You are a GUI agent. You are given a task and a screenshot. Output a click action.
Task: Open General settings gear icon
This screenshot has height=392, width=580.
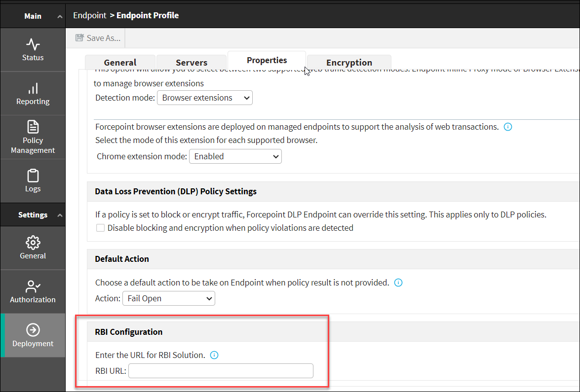coord(33,243)
